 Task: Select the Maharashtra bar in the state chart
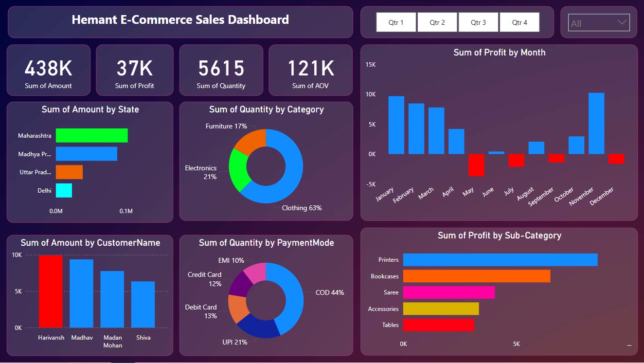(91, 135)
